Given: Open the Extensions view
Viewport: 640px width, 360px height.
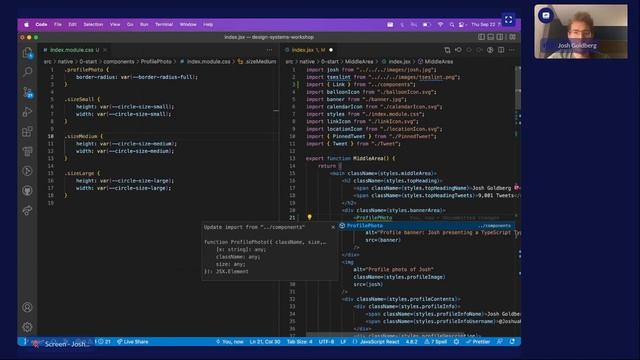Looking at the screenshot, I should click(27, 131).
